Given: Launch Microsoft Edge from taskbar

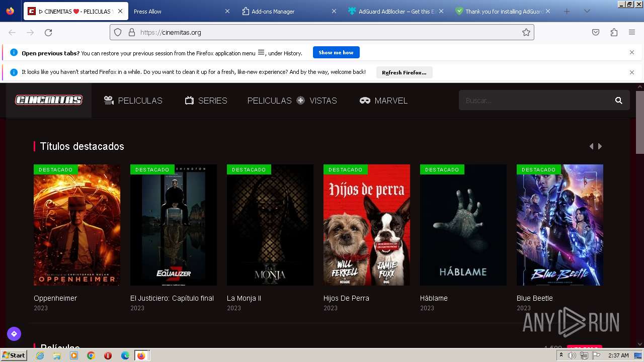Looking at the screenshot, I should tap(125, 355).
